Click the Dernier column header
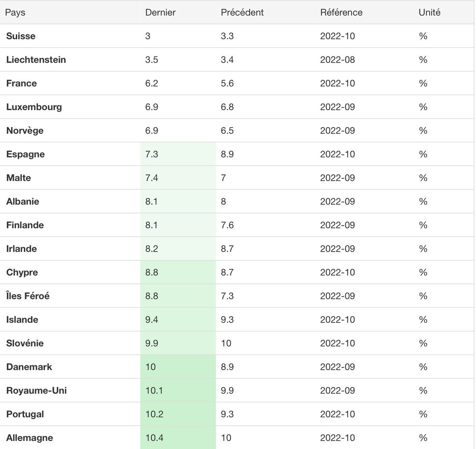Image resolution: width=476 pixels, height=449 pixels. point(160,12)
